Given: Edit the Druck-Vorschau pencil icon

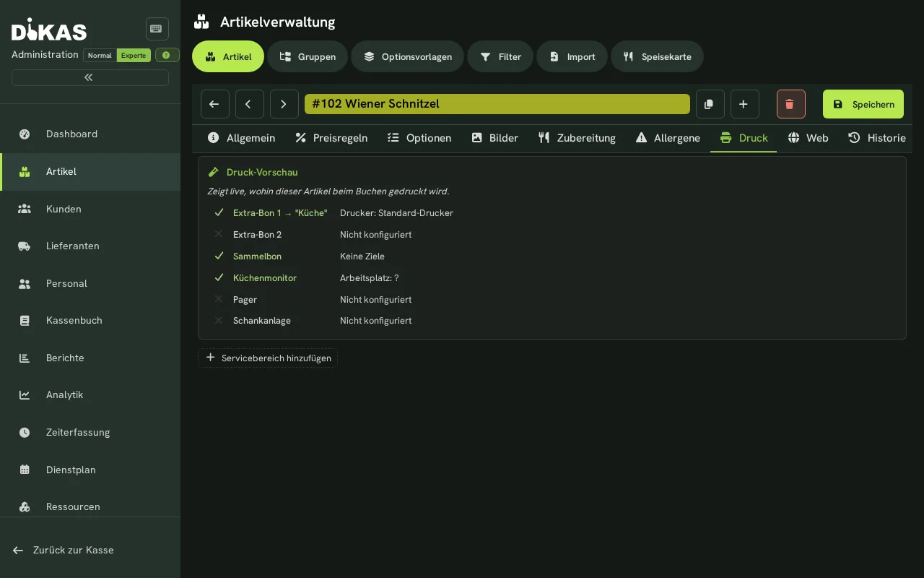Looking at the screenshot, I should (214, 172).
